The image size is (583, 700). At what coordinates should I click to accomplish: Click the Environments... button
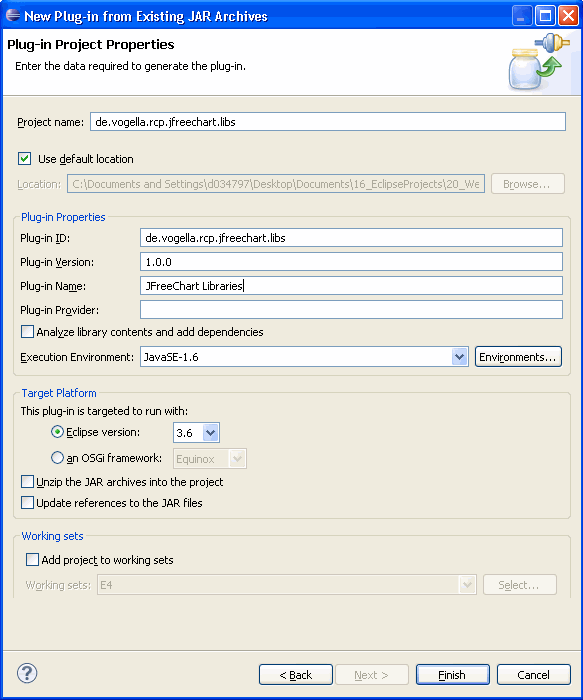point(518,357)
